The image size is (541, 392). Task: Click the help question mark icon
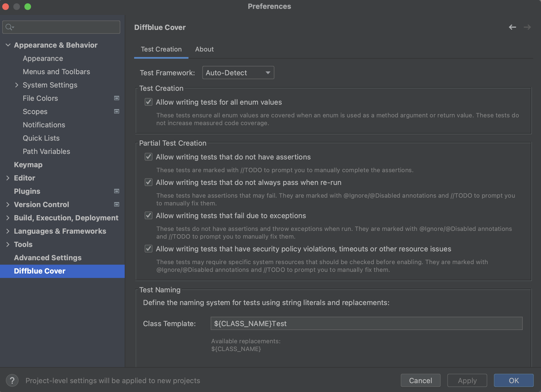pos(12,380)
